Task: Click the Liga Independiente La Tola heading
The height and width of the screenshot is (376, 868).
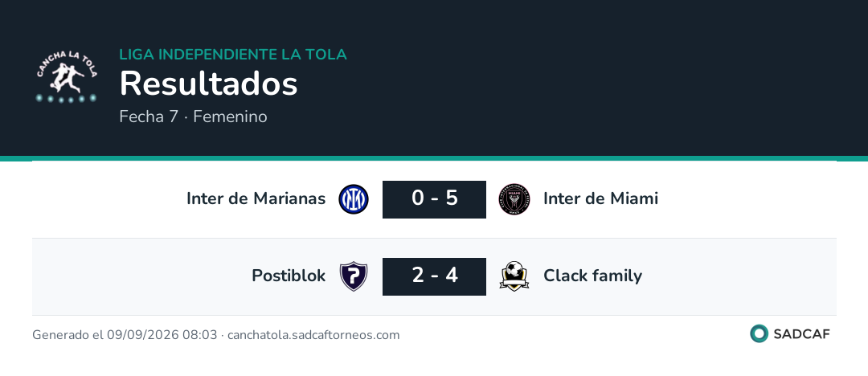Action: pyautogui.click(x=233, y=55)
